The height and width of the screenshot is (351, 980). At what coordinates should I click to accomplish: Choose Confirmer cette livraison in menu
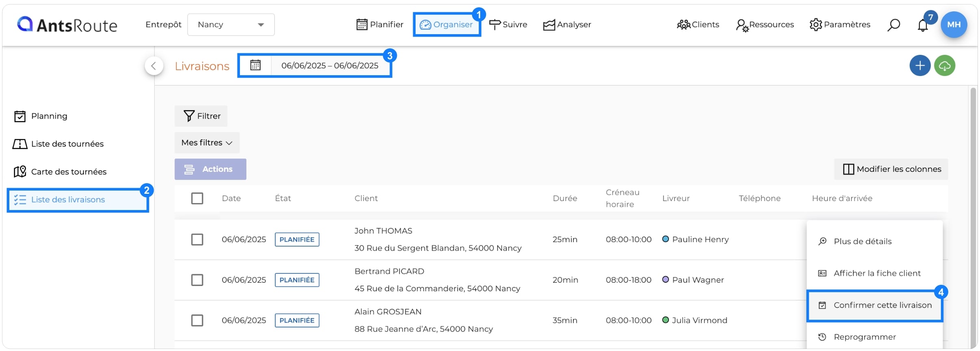875,305
